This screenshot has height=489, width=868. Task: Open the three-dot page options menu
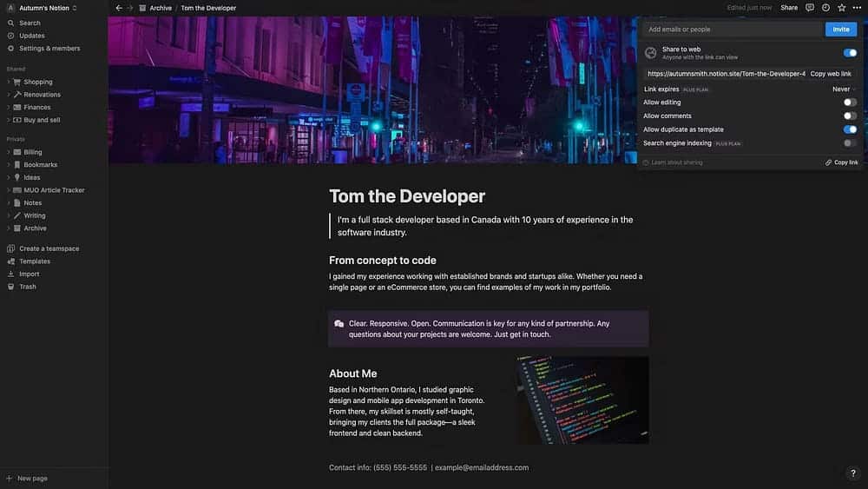point(857,8)
